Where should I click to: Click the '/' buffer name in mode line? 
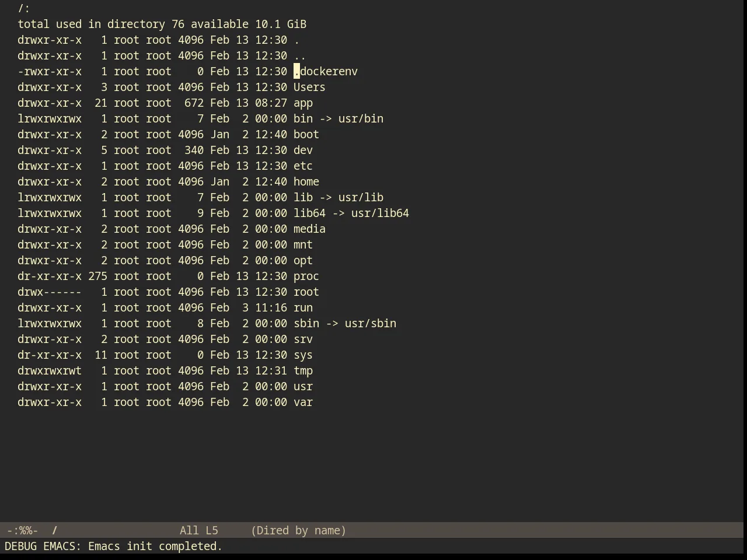tap(54, 531)
